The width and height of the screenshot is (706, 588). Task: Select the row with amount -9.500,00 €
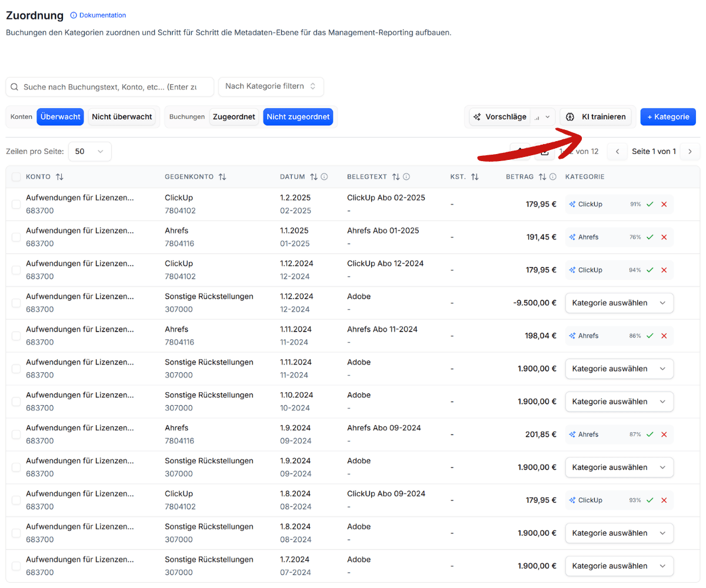point(16,303)
